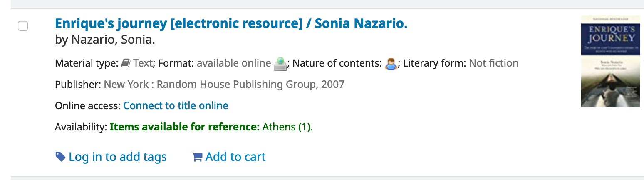Click the Online access label

coord(87,106)
